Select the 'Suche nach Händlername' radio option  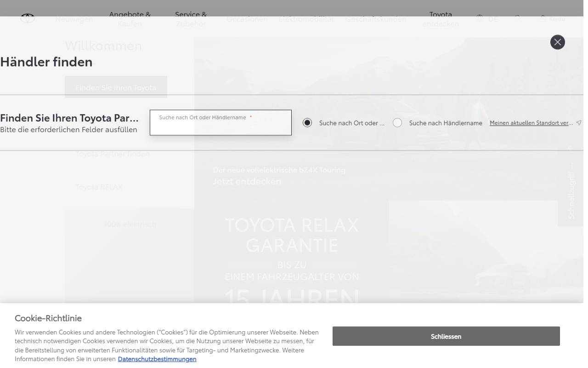[397, 123]
